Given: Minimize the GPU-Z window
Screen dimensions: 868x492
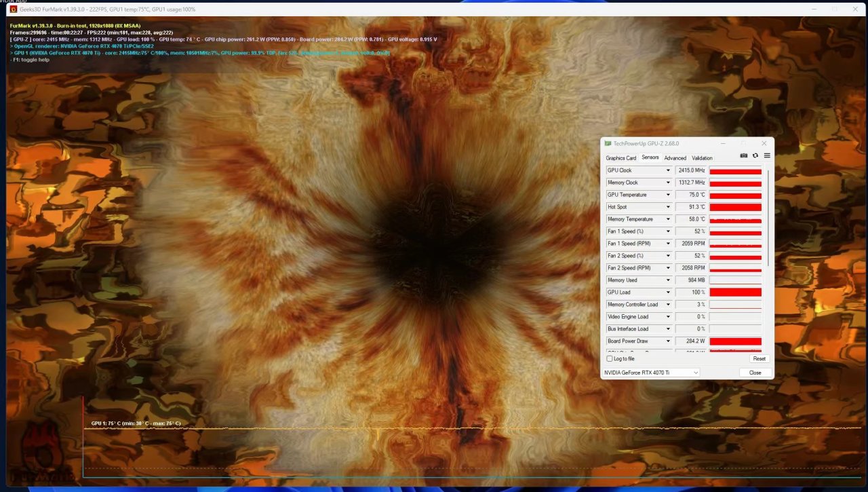Looking at the screenshot, I should pyautogui.click(x=724, y=143).
